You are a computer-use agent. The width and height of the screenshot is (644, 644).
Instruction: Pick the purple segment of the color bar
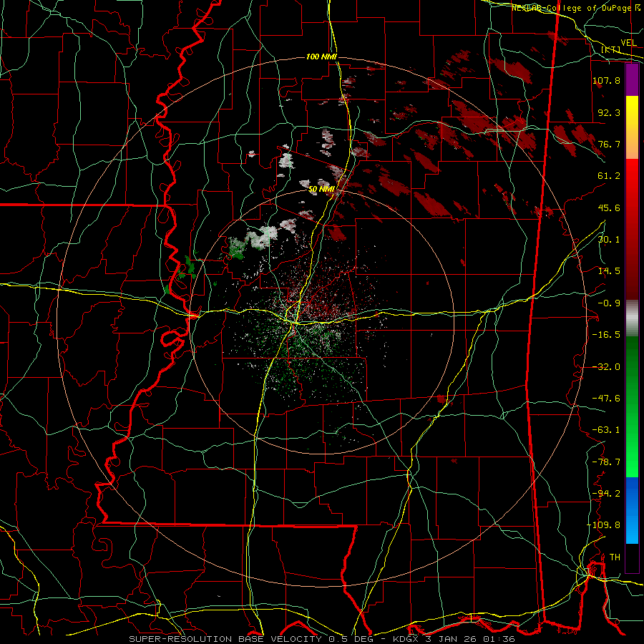(632, 79)
